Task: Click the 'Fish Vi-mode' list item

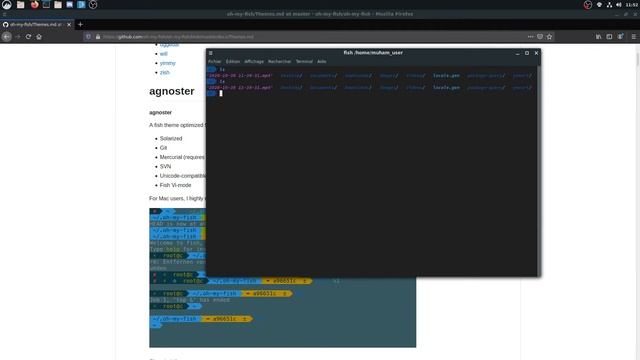Action: (x=176, y=185)
